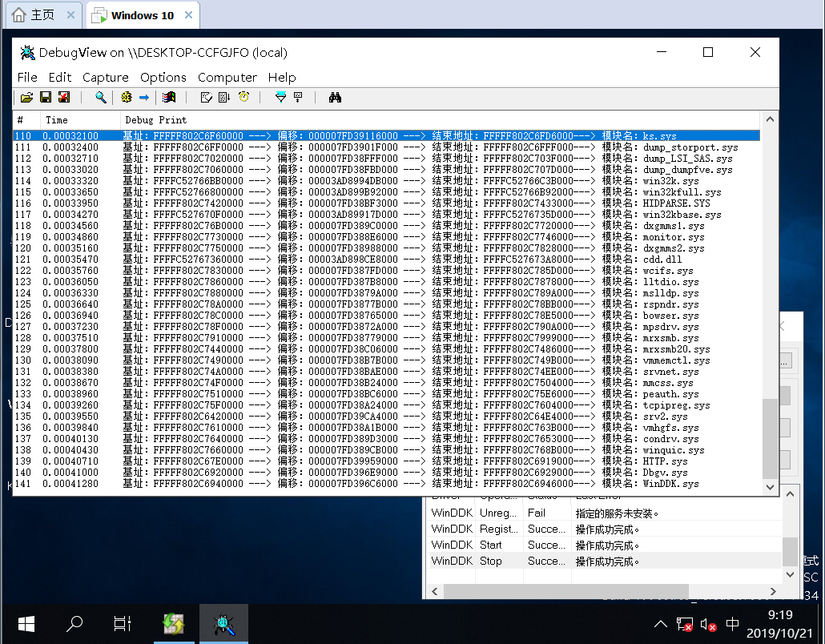Click the right scroll arrow in back window
825x644 pixels.
pos(773,591)
